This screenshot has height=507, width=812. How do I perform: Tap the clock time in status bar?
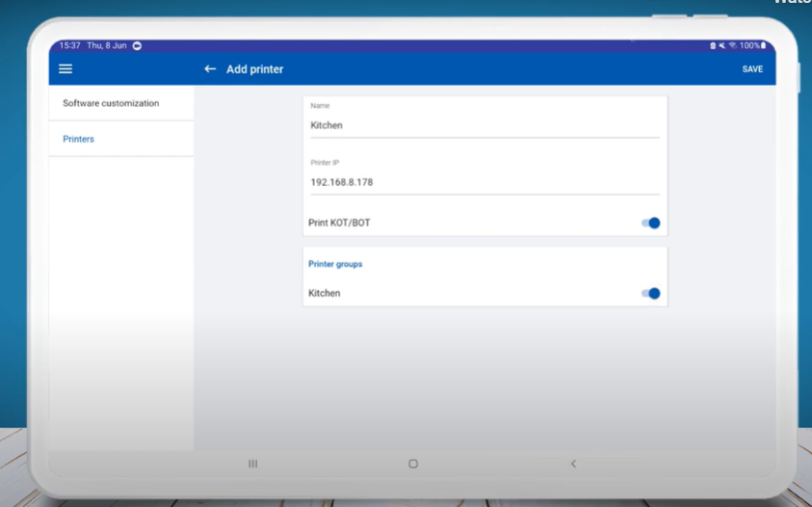pyautogui.click(x=69, y=46)
